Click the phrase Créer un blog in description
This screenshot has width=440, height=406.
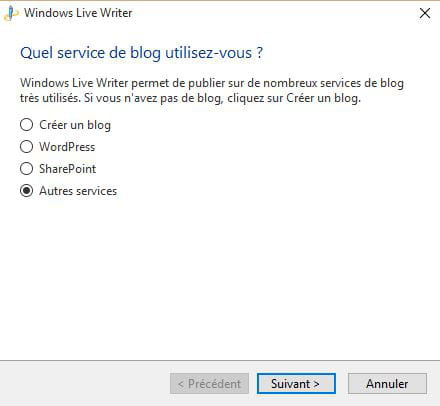323,98
